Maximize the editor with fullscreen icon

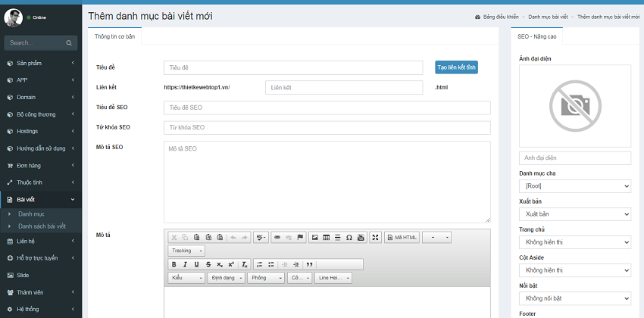[x=375, y=237]
